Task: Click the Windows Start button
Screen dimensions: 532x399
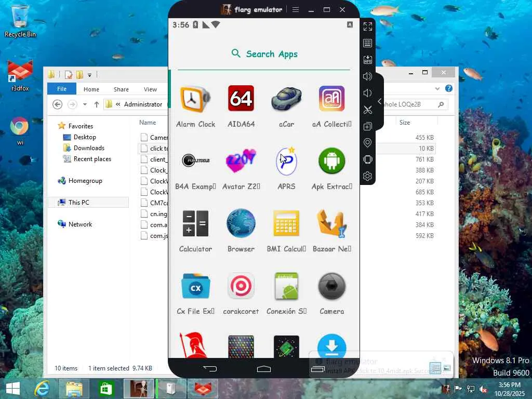Action: click(13, 389)
